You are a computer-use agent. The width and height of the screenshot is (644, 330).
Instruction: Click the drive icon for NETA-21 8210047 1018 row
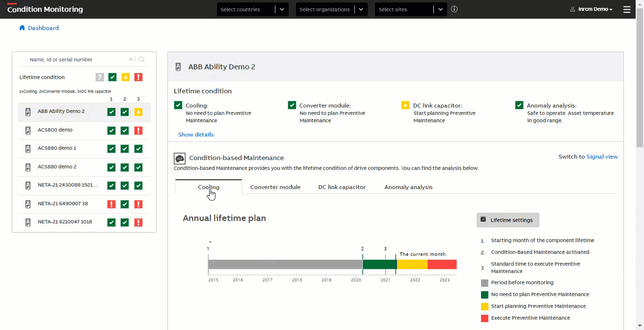[28, 222]
